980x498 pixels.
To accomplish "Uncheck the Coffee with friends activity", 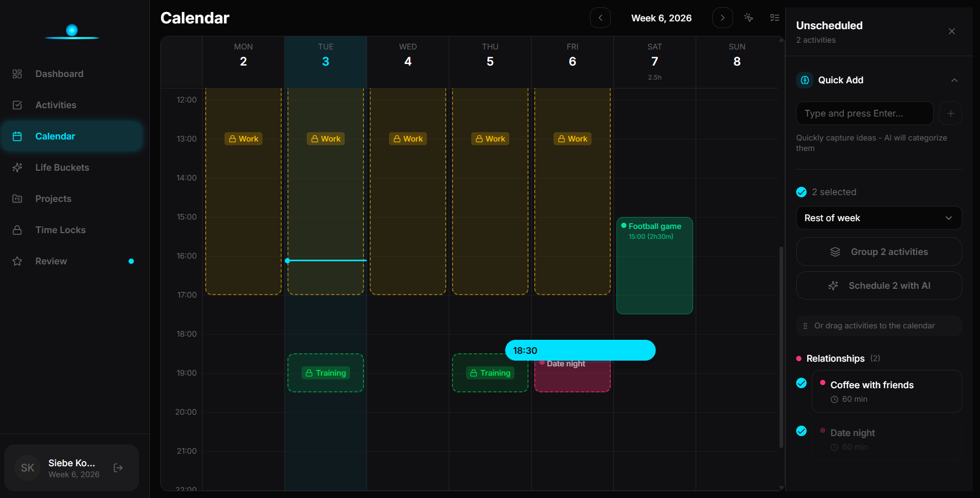I will click(801, 383).
